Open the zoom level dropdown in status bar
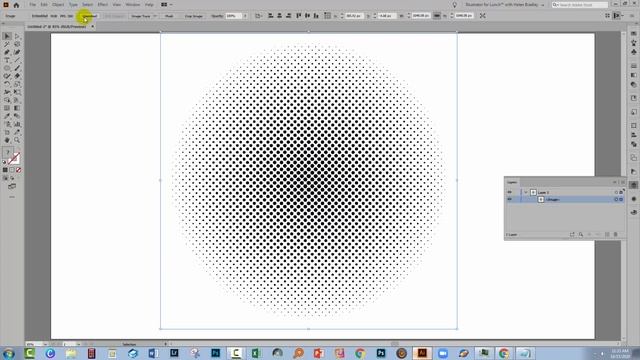The width and height of the screenshot is (640, 360). coord(45,344)
